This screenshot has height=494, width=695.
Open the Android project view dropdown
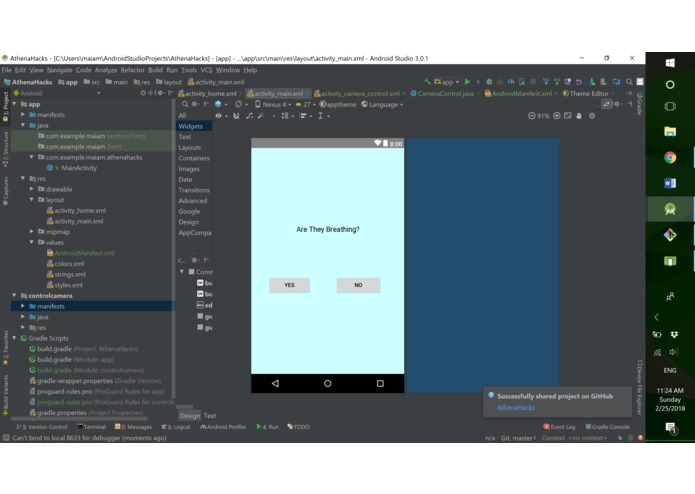click(x=57, y=93)
